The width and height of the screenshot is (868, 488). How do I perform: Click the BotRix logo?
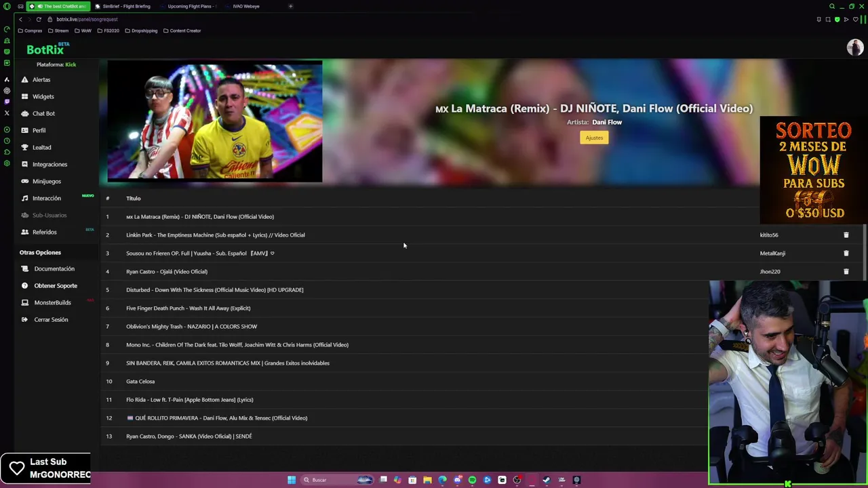[46, 49]
